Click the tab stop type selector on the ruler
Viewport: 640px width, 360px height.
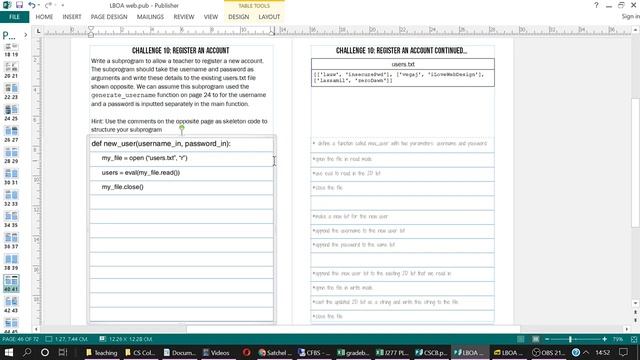38,31
